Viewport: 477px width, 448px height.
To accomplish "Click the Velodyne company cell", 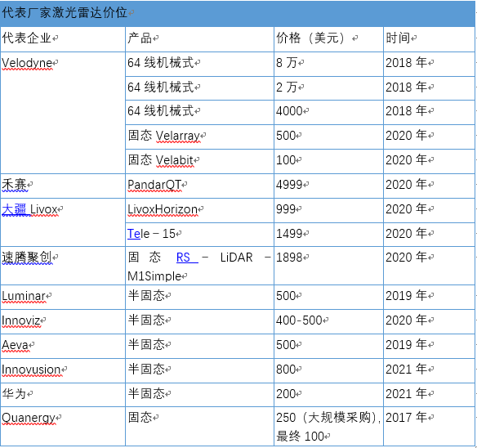I will (63, 113).
